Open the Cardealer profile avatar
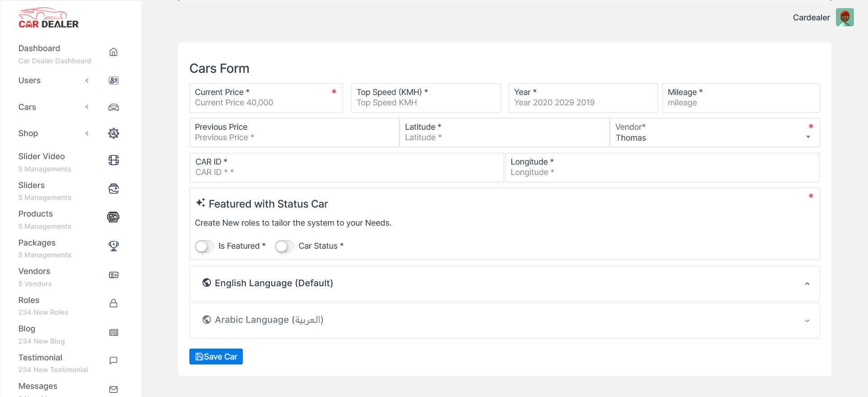868x397 pixels. [844, 18]
